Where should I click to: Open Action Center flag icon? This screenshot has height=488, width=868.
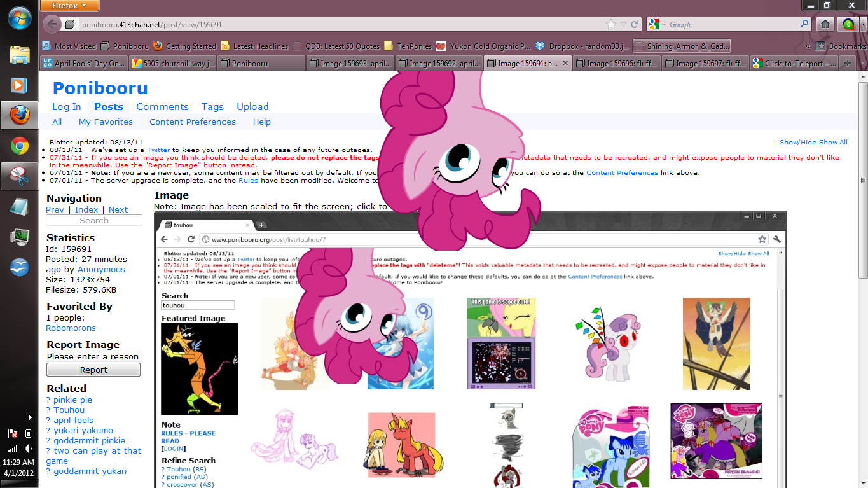point(13,433)
